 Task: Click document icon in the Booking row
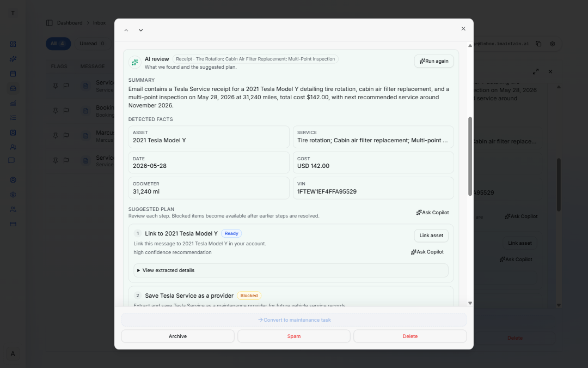click(x=85, y=111)
